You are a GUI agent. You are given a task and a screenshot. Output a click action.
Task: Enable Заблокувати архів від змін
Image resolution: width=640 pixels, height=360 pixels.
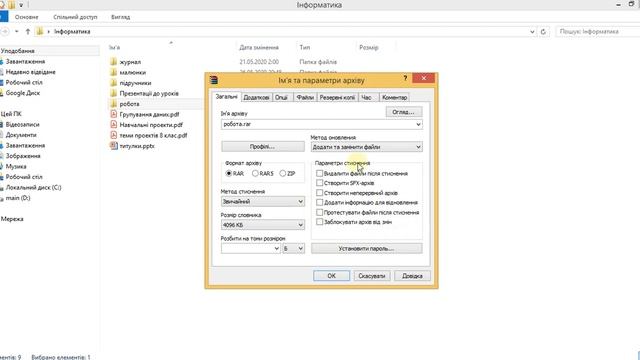[x=320, y=222]
